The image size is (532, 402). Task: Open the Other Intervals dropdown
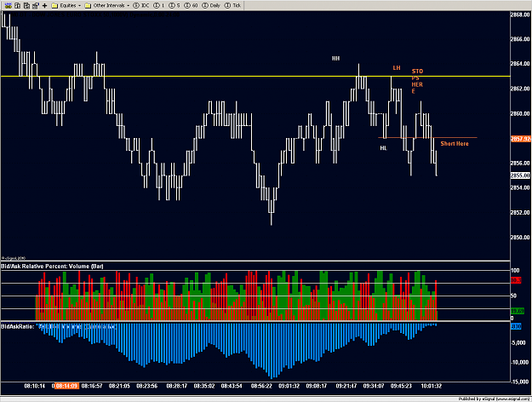coord(107,5)
